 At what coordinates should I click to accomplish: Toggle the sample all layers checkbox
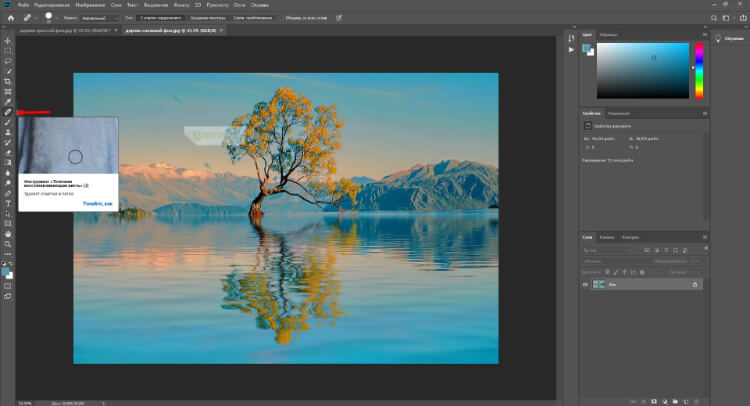pyautogui.click(x=284, y=17)
